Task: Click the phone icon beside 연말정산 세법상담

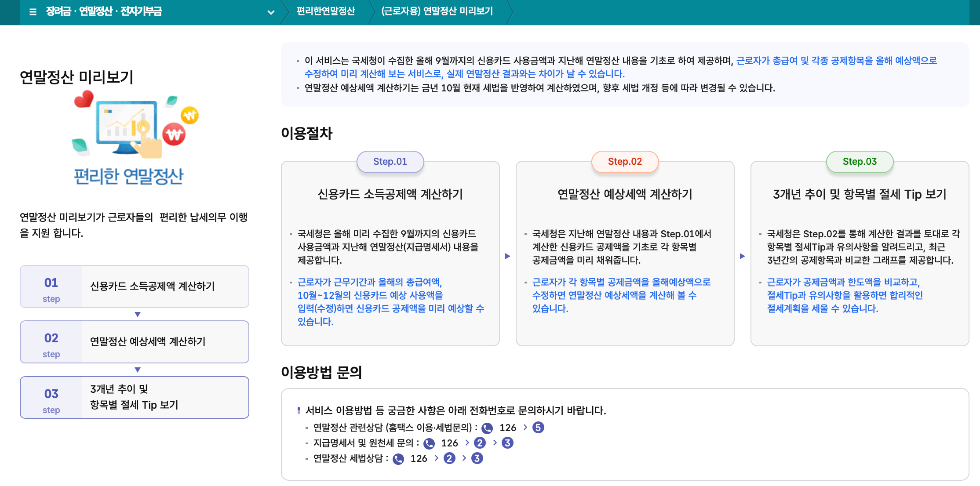Action: click(x=398, y=458)
